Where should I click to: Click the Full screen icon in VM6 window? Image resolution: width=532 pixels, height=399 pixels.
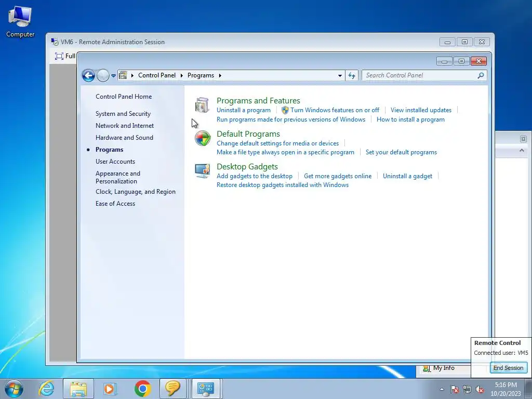59,56
